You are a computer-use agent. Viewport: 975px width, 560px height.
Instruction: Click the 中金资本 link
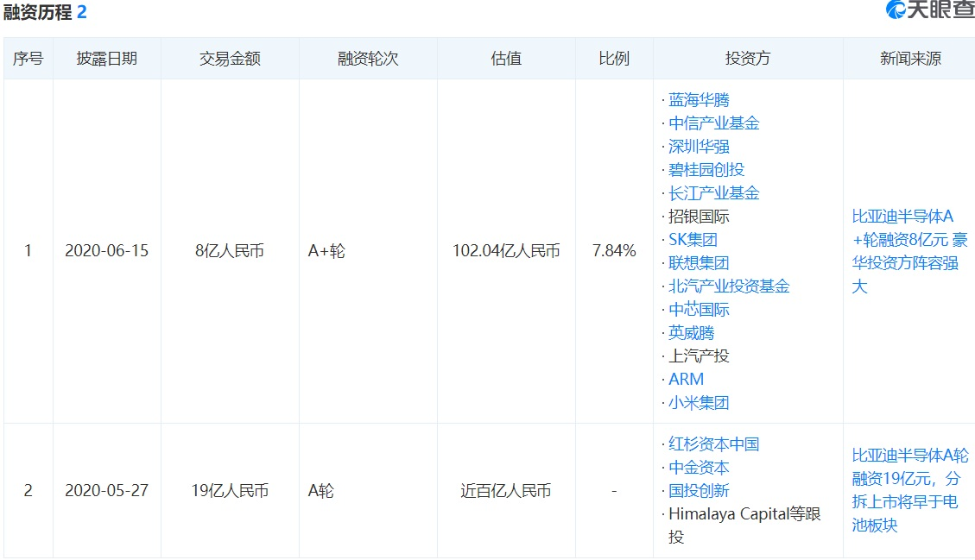point(699,468)
